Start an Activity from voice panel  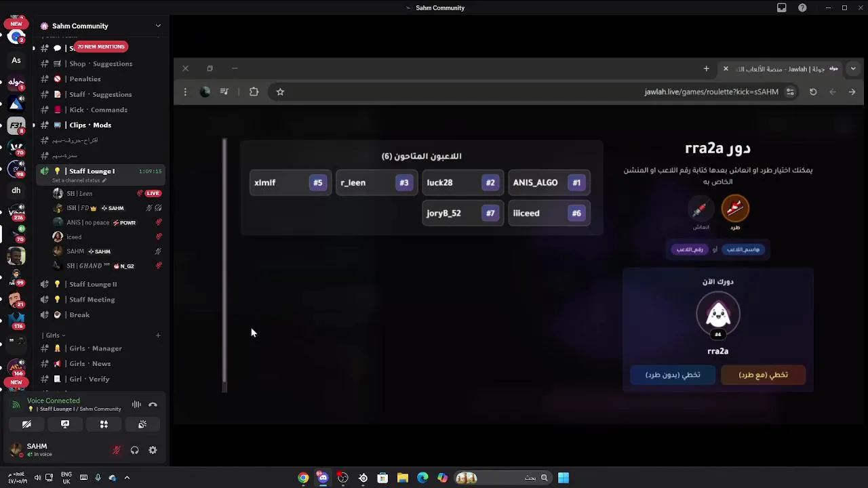pyautogui.click(x=104, y=424)
